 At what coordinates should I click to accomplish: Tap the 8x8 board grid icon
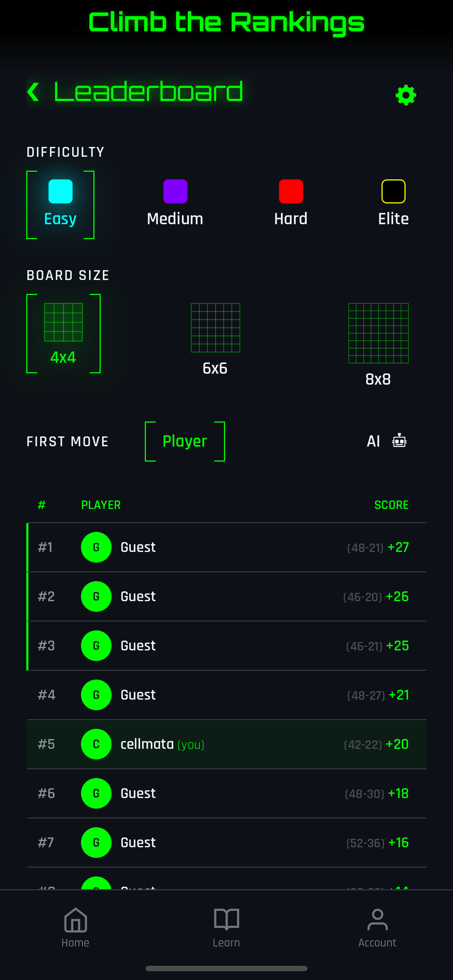[379, 334]
